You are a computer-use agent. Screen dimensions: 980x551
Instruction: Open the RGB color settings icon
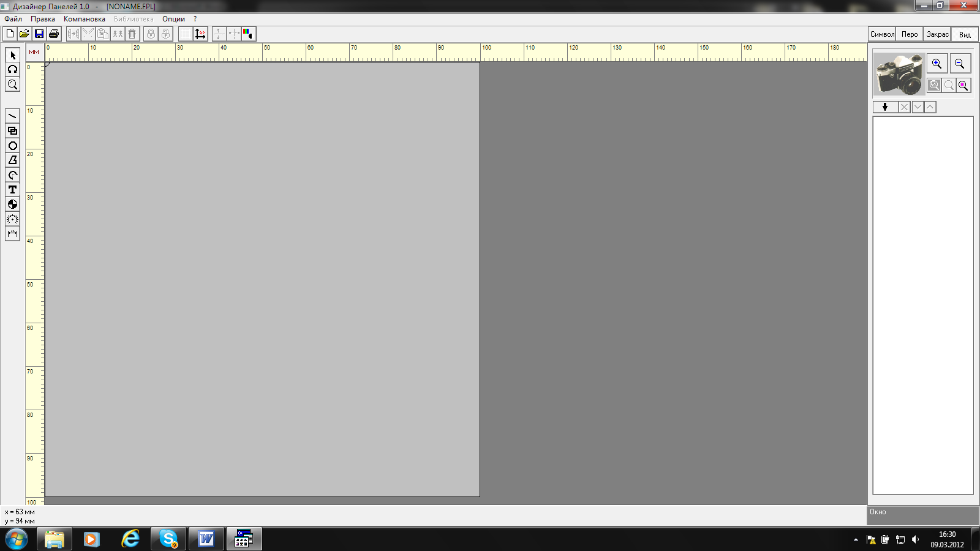click(x=248, y=34)
